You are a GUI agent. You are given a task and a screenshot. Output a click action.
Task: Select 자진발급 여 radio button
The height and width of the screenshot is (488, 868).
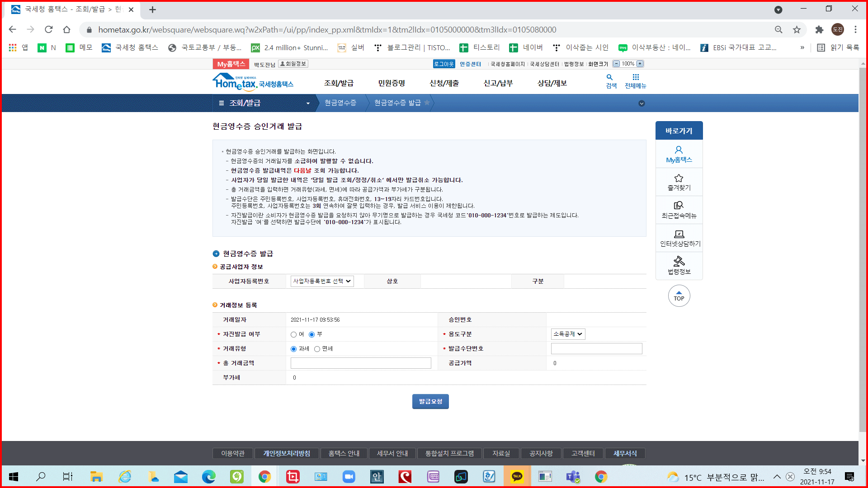(x=294, y=335)
